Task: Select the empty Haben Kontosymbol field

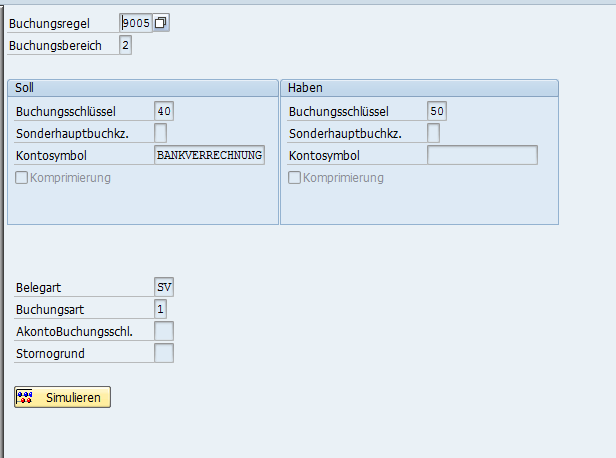Action: pos(482,155)
